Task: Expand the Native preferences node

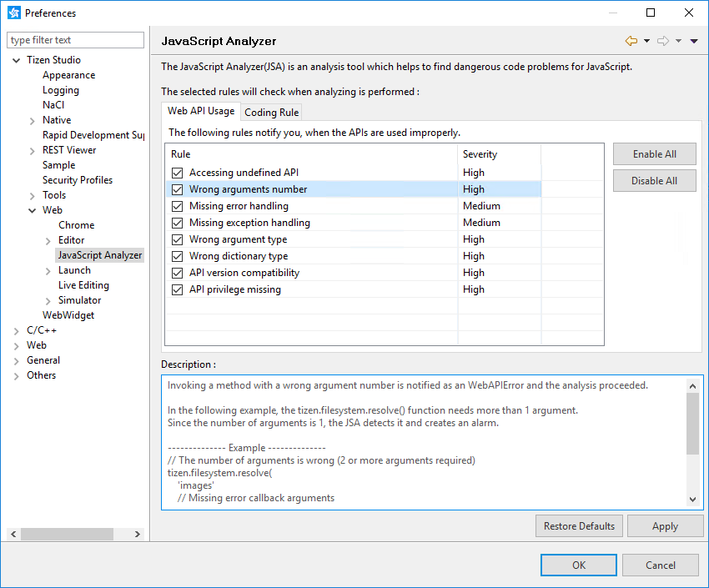Action: coord(33,120)
